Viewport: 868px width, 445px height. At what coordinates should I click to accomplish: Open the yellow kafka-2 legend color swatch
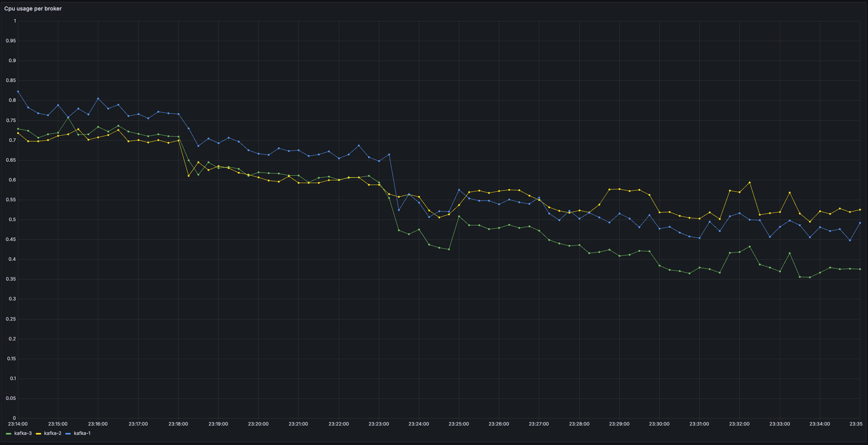pos(38,433)
